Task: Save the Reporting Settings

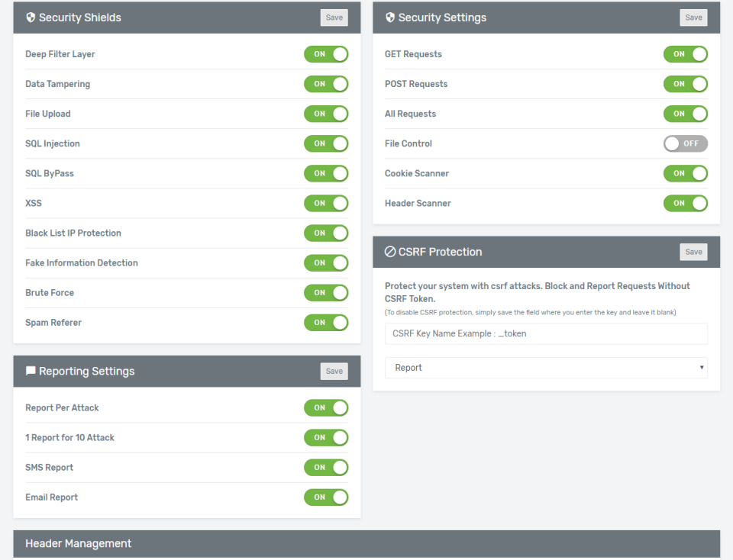Action: [334, 371]
